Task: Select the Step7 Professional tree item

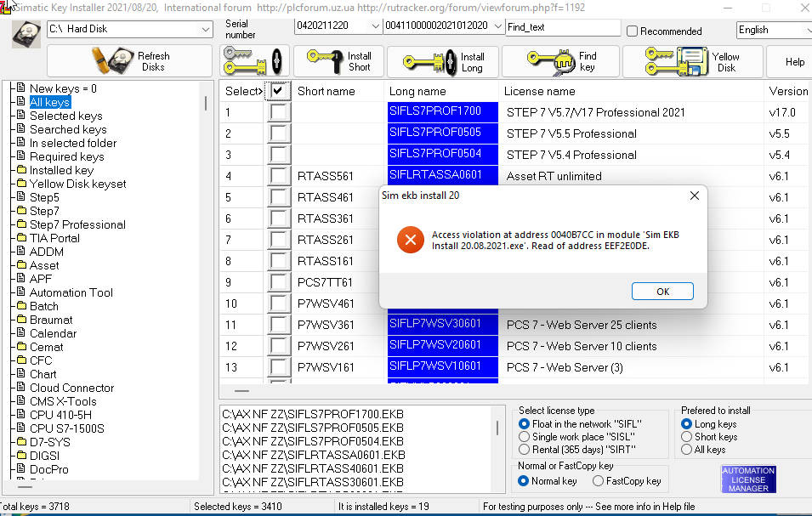Action: pyautogui.click(x=77, y=224)
